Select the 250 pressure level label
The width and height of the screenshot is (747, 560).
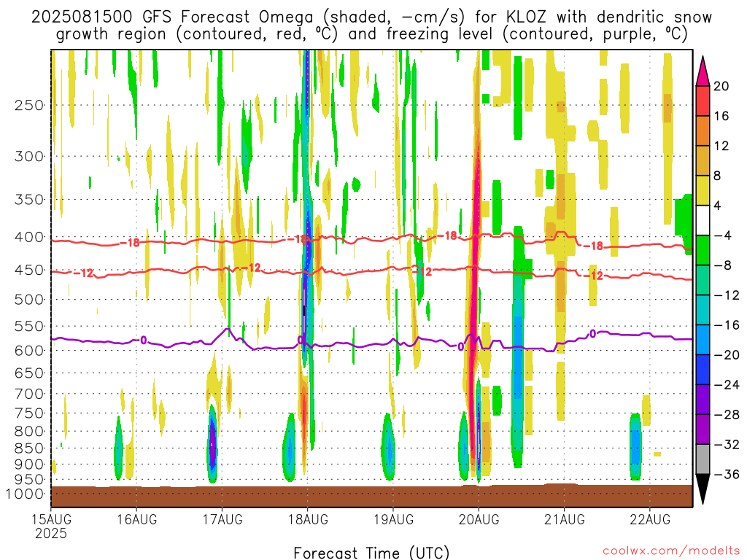point(29,105)
